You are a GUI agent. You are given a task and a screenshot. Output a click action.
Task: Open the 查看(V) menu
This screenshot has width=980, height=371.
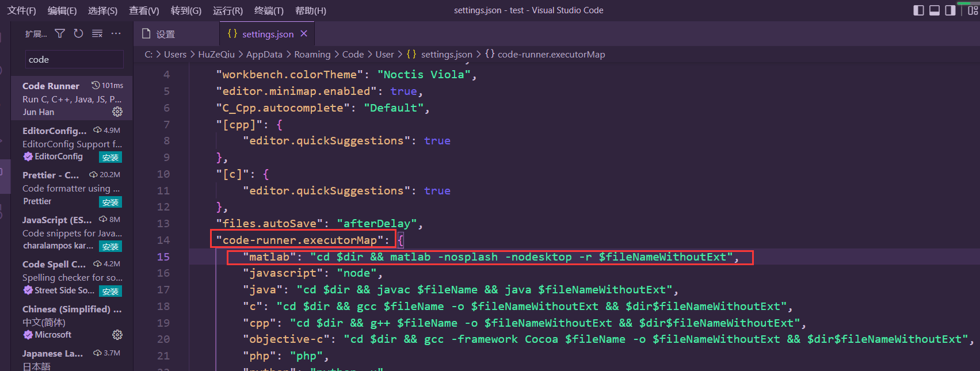(144, 10)
